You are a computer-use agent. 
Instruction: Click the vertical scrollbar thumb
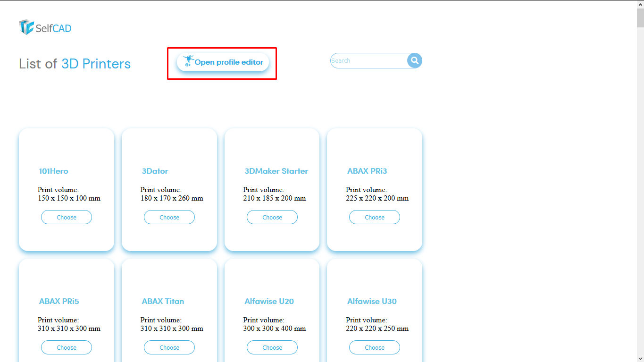tap(640, 18)
